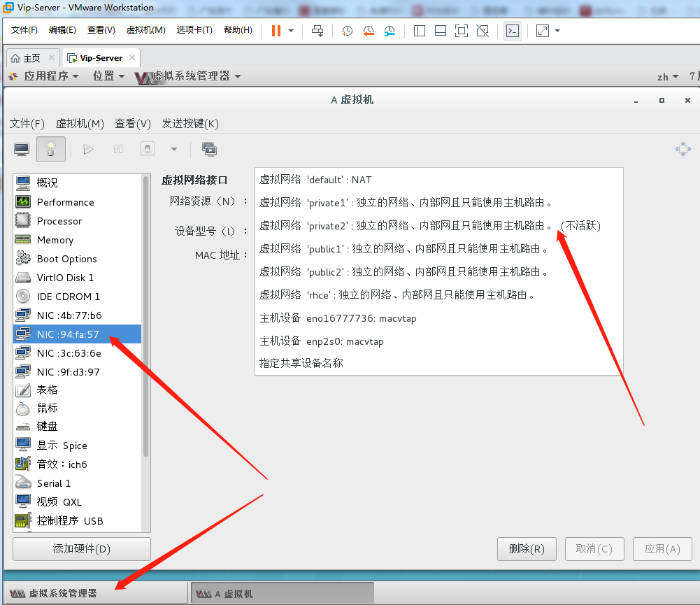Viewport: 700px width, 605px height.
Task: Open VMware 选项卡(T) menu
Action: [x=194, y=30]
